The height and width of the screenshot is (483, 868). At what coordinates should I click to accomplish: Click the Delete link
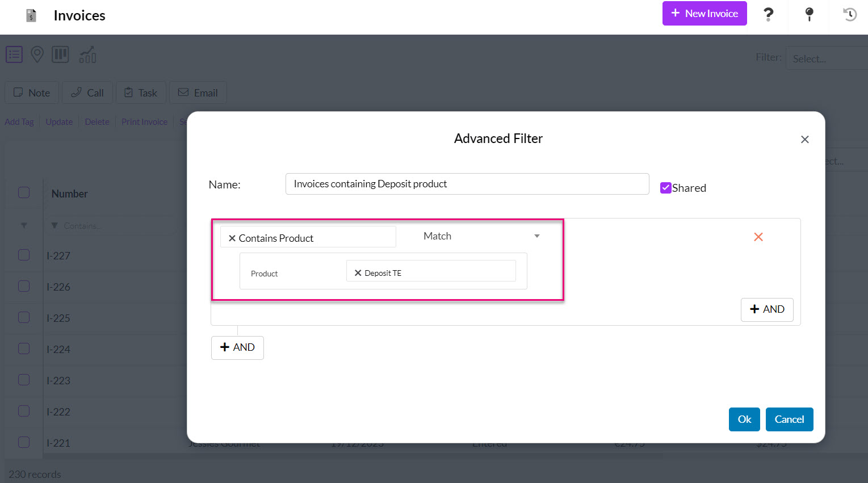pyautogui.click(x=97, y=121)
